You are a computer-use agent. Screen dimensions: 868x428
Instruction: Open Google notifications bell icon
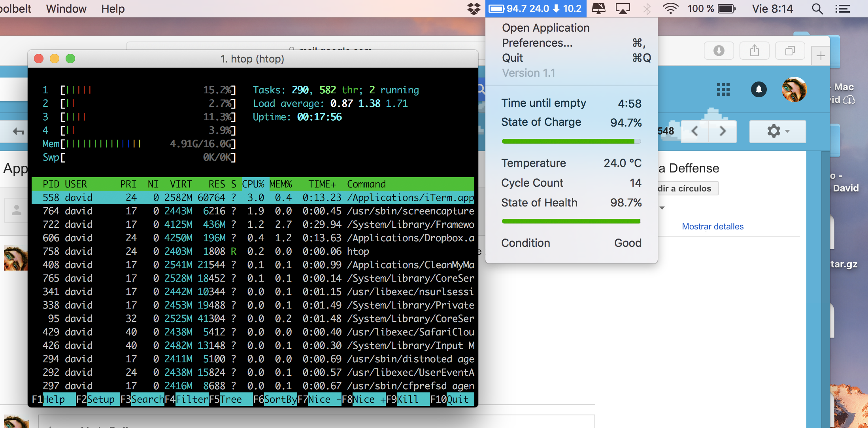(759, 89)
